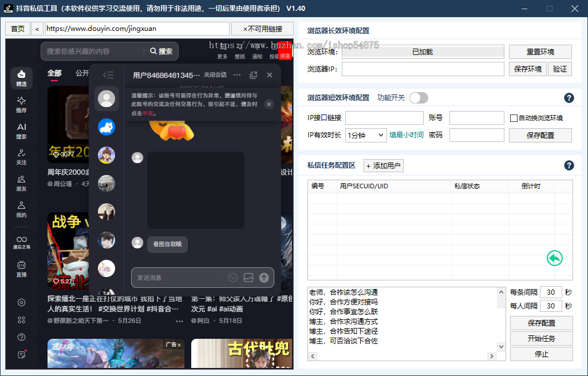Click the hexagon settings icon in sidebar
588x376 pixels.
(21, 303)
